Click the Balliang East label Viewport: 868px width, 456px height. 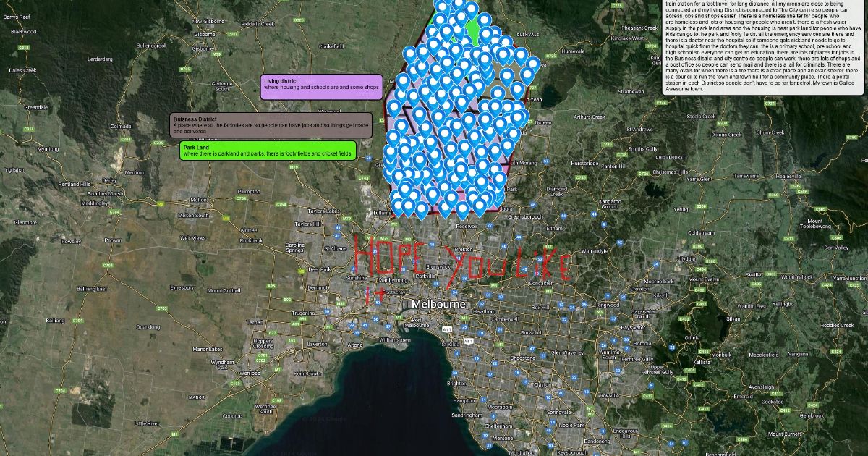pyautogui.click(x=91, y=289)
